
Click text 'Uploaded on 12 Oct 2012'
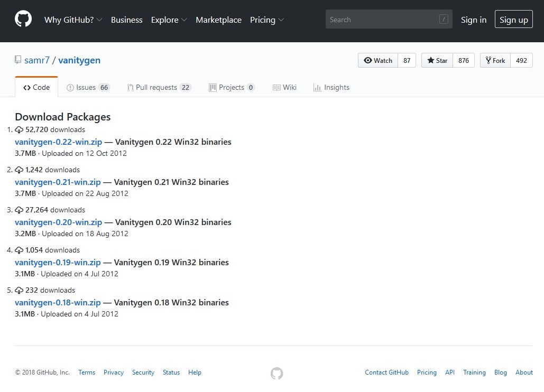tap(84, 153)
